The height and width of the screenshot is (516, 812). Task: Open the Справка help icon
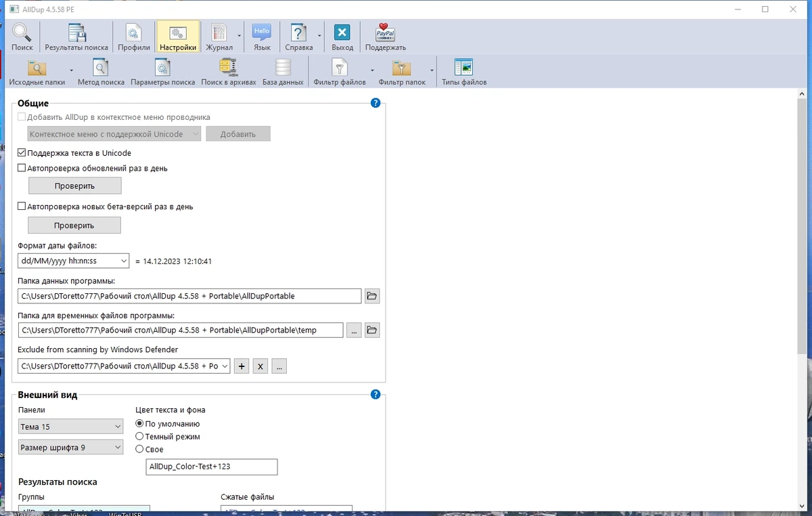tap(298, 37)
